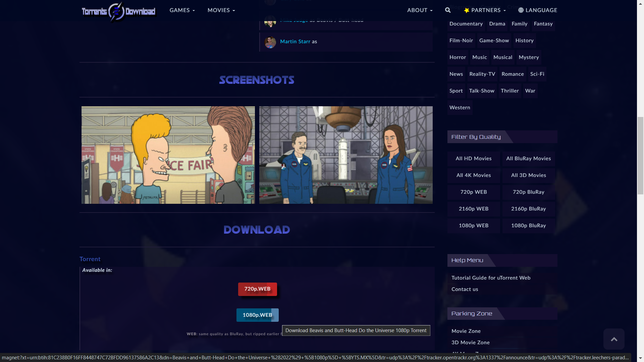The height and width of the screenshot is (362, 644).
Task: Open Tutorial Guide for uTorrent Web
Action: 491,278
